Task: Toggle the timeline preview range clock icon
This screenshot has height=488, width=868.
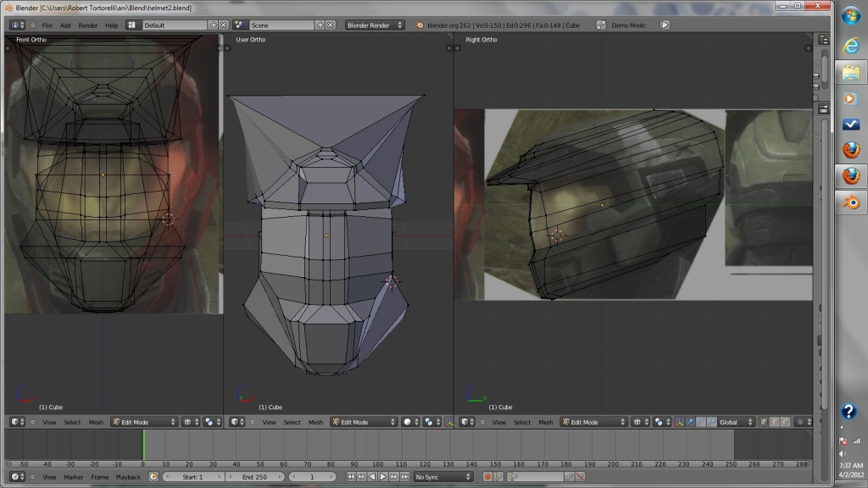Action: point(153,477)
